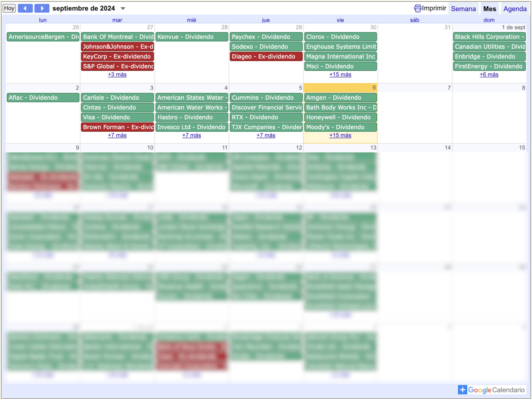Expand +3 más events on August 27
This screenshot has height=399, width=532.
[x=117, y=75]
